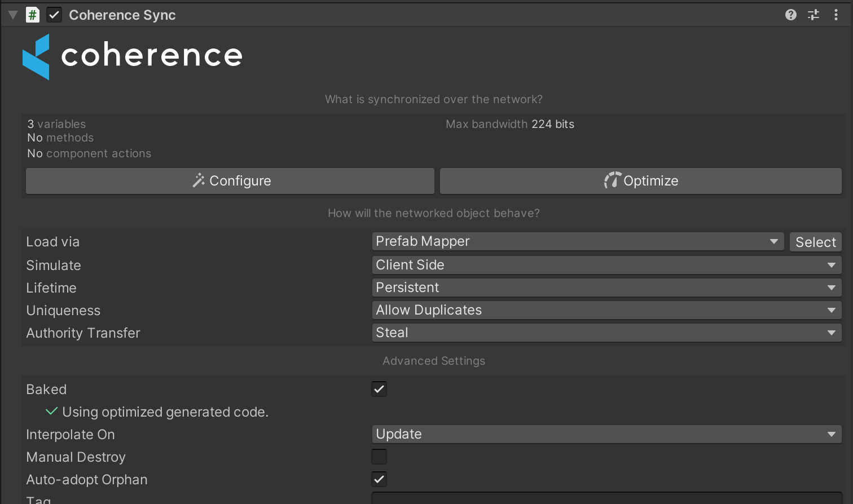This screenshot has height=504, width=853.
Task: Click the Optimize button
Action: 640,181
